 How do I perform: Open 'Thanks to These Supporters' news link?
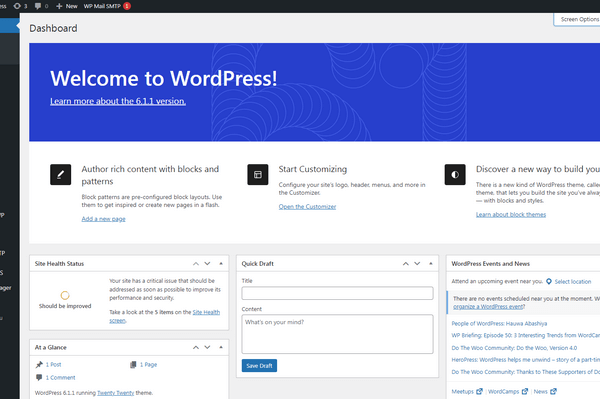526,372
